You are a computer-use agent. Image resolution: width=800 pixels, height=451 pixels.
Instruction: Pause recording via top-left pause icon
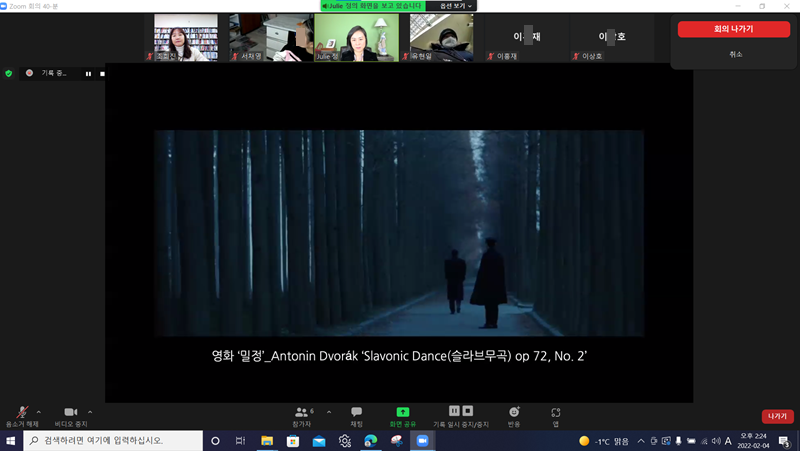pyautogui.click(x=88, y=74)
